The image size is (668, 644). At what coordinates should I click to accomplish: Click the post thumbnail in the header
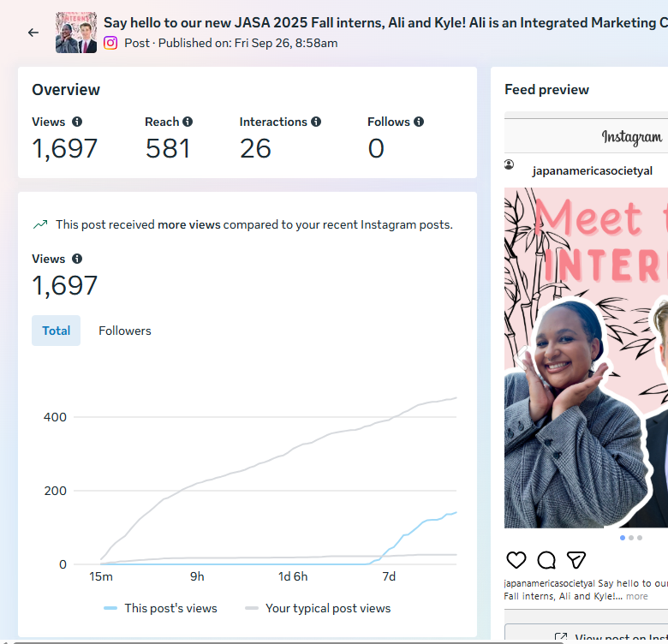pos(76,33)
